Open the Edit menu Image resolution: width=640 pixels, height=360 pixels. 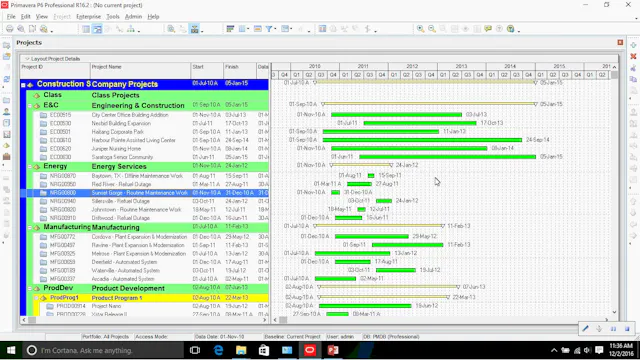[x=26, y=17]
